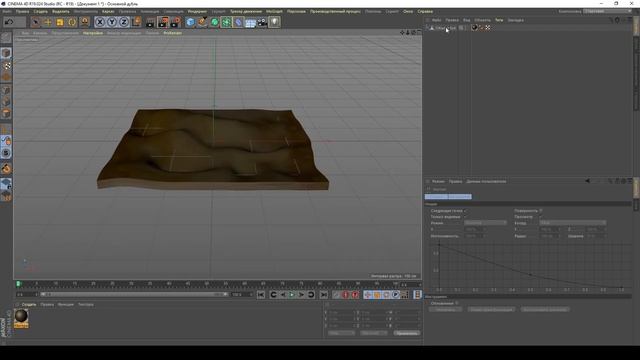Open the array modeling objects icon
Viewport: 640px width, 360px height.
(226, 22)
